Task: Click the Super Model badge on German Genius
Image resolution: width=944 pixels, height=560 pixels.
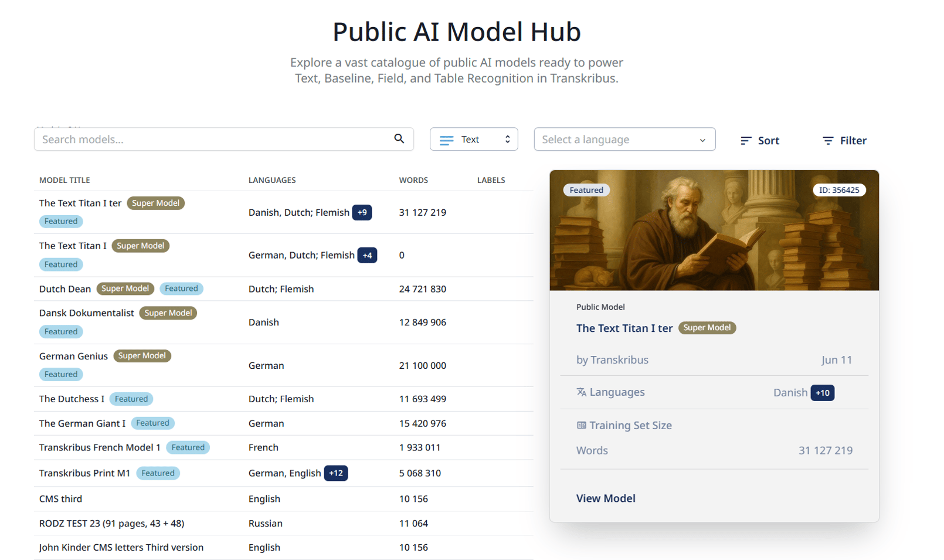Action: pyautogui.click(x=142, y=356)
